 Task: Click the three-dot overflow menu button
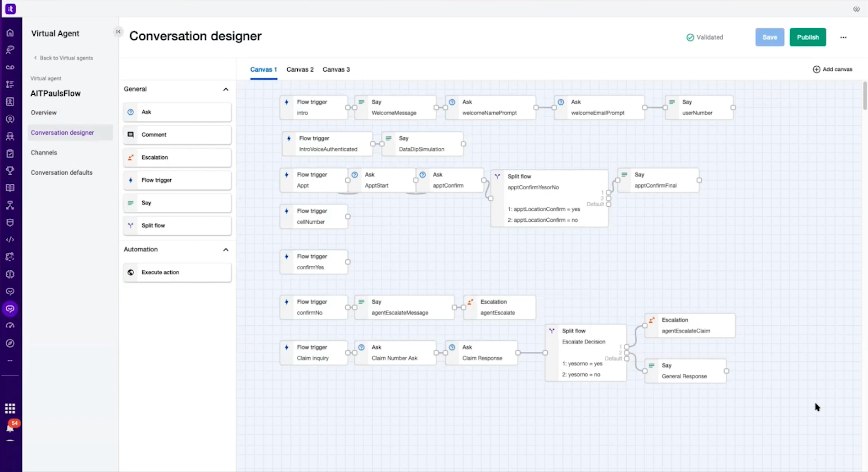point(843,36)
